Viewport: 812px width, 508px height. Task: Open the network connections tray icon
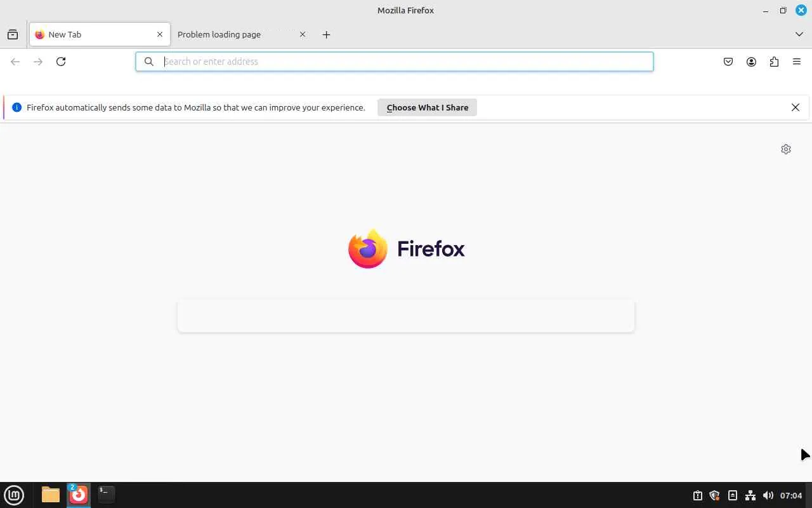click(750, 495)
